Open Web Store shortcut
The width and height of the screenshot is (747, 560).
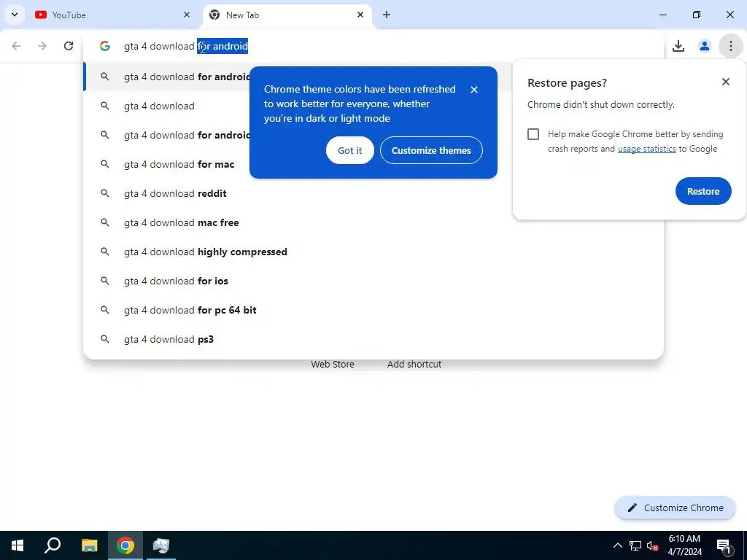point(333,365)
